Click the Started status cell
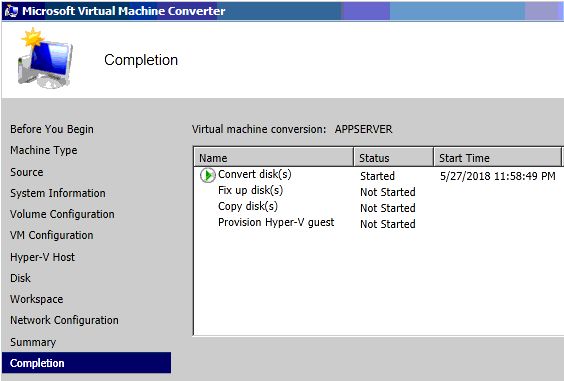This screenshot has width=564, height=381. pos(377,176)
